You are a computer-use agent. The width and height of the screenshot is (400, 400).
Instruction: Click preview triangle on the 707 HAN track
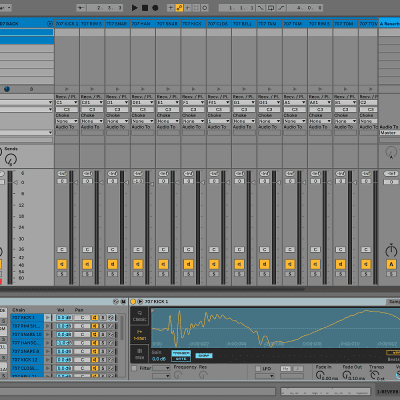(143, 89)
